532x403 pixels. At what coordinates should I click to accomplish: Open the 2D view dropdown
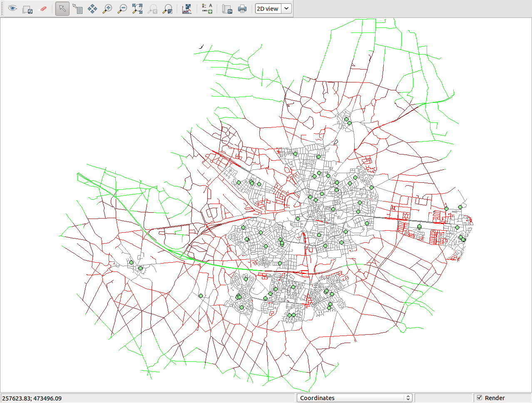tap(268, 9)
